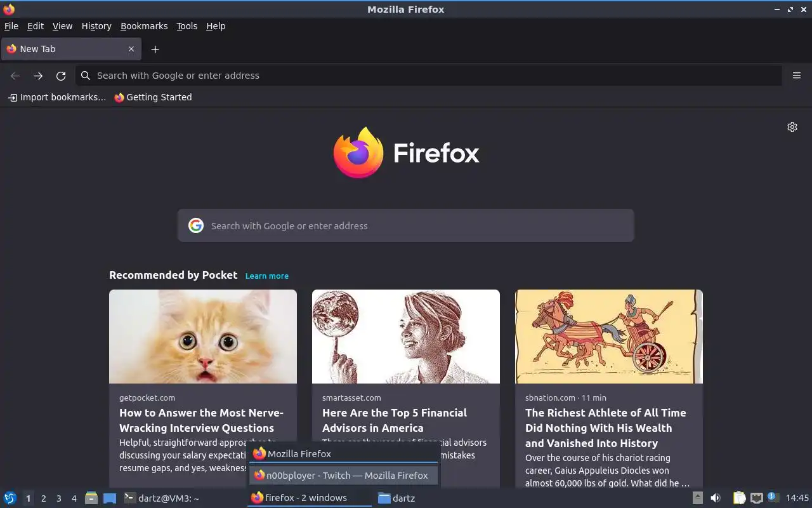Open the chariot racer article thumbnail
The width and height of the screenshot is (812, 508).
tap(609, 337)
